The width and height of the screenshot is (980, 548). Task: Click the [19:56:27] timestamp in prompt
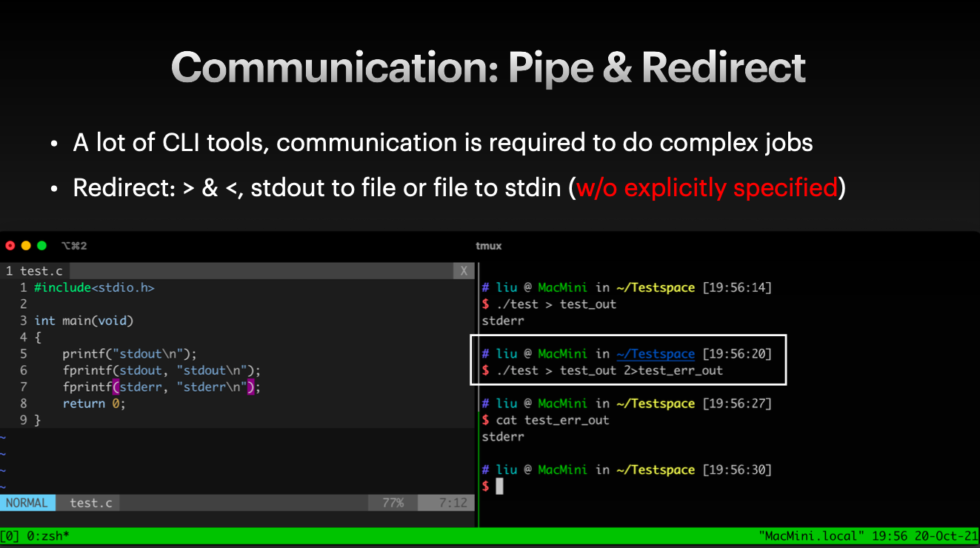tap(737, 404)
